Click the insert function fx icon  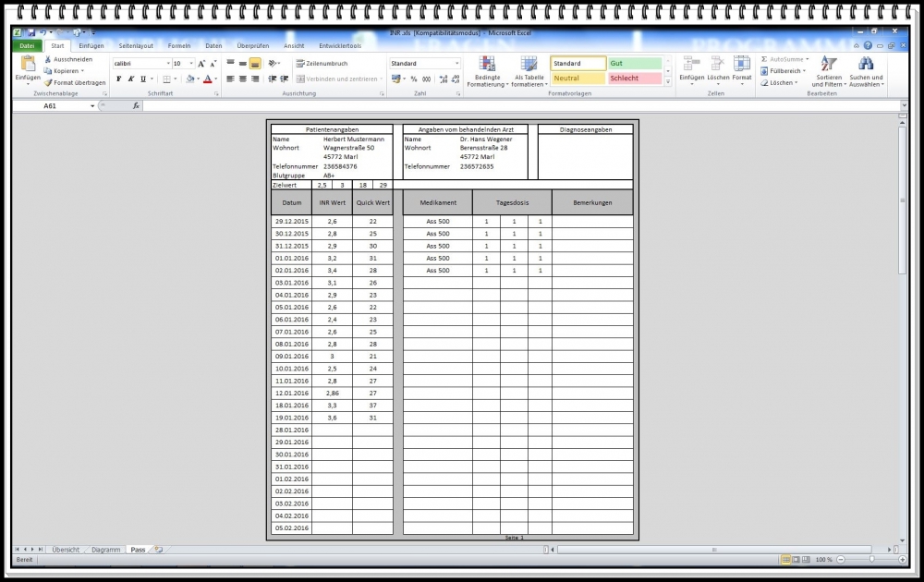(136, 106)
